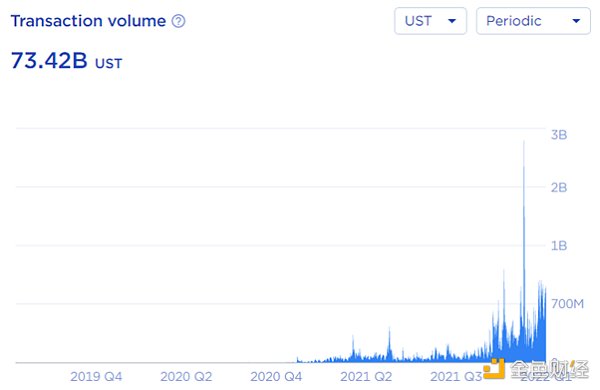Click the 2019 Q4 axis label
The height and width of the screenshot is (390, 600).
pos(96,377)
